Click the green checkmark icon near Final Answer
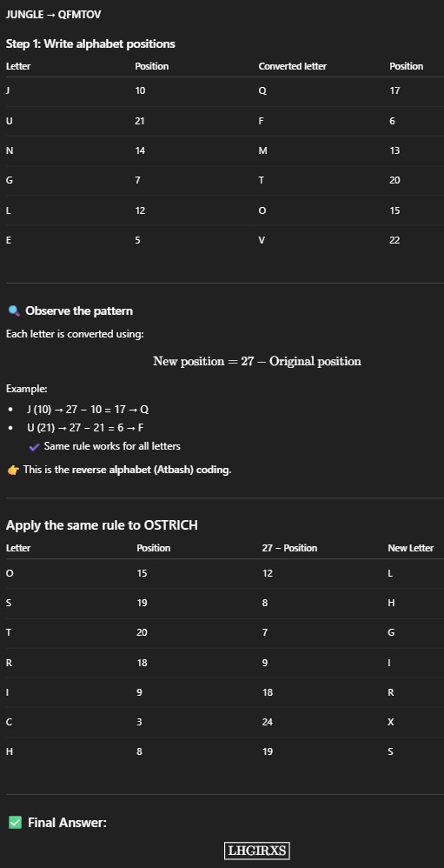This screenshot has width=444, height=868. [15, 823]
